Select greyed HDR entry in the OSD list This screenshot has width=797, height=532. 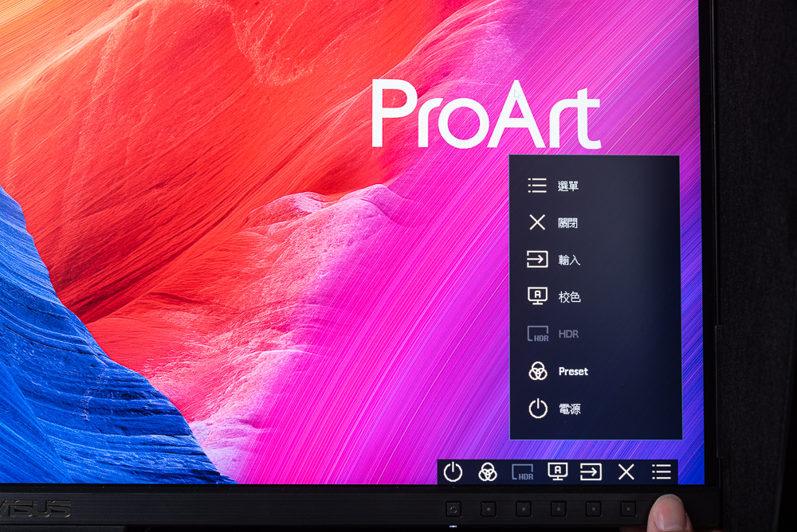click(x=568, y=334)
